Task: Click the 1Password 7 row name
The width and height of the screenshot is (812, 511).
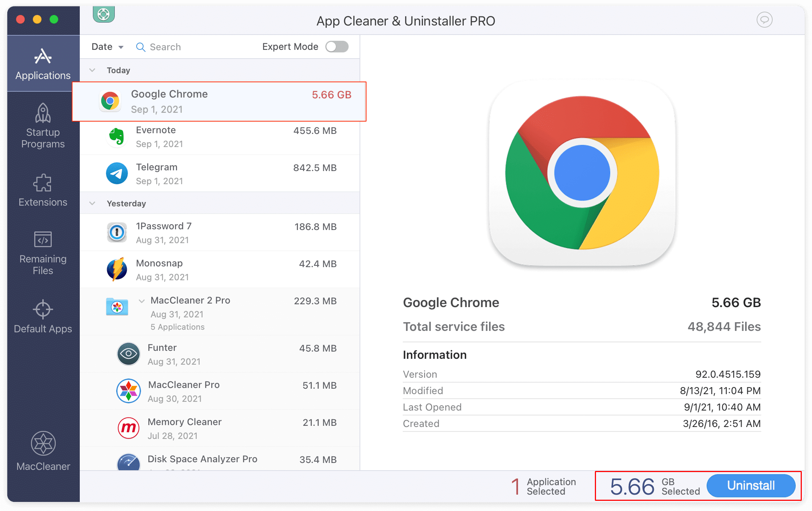Action: 164,226
